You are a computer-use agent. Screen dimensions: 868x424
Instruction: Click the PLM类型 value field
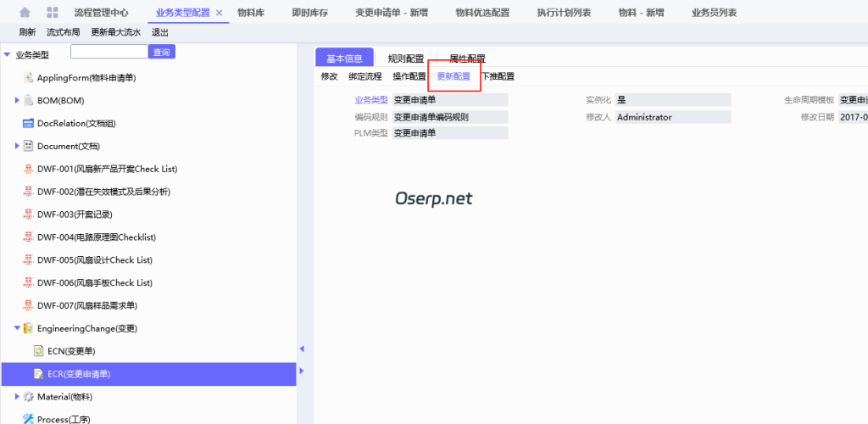coord(450,133)
